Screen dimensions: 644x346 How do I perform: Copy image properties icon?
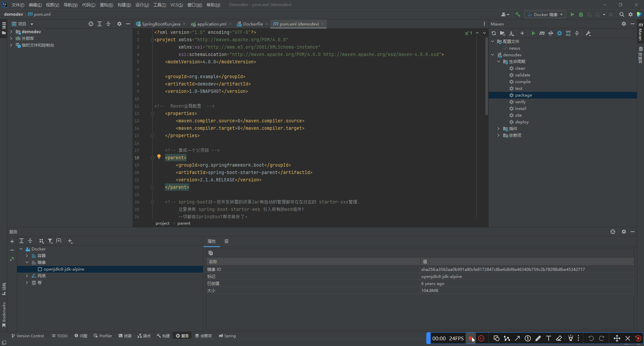211,253
